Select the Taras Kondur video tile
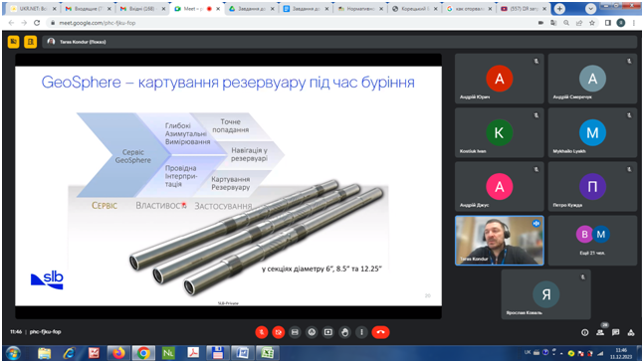 [500, 241]
